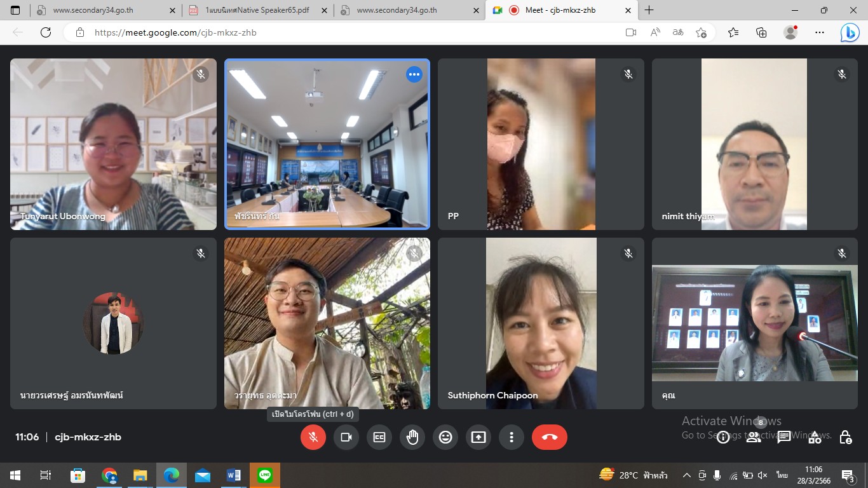
Task: Show hidden system tray icons chevron
Action: [x=687, y=475]
